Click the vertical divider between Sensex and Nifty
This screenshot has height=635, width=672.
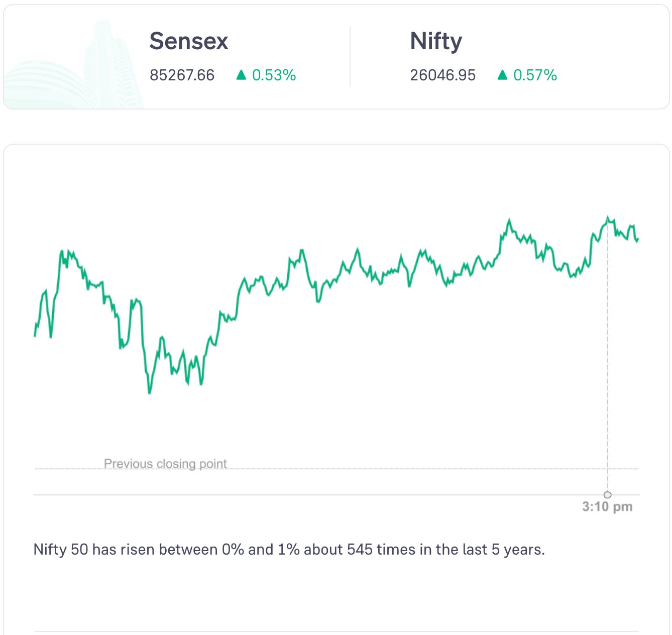(x=350, y=56)
